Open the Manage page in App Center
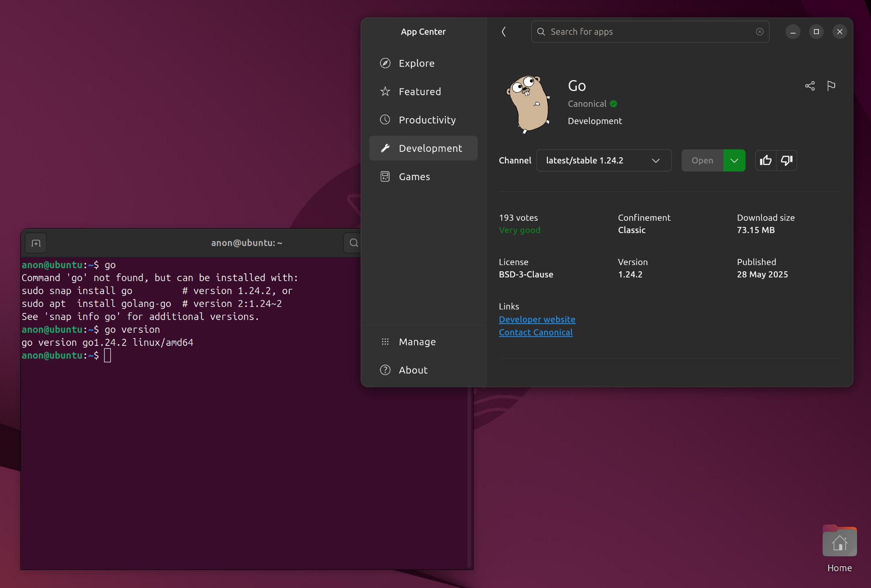The image size is (871, 588). (x=423, y=342)
